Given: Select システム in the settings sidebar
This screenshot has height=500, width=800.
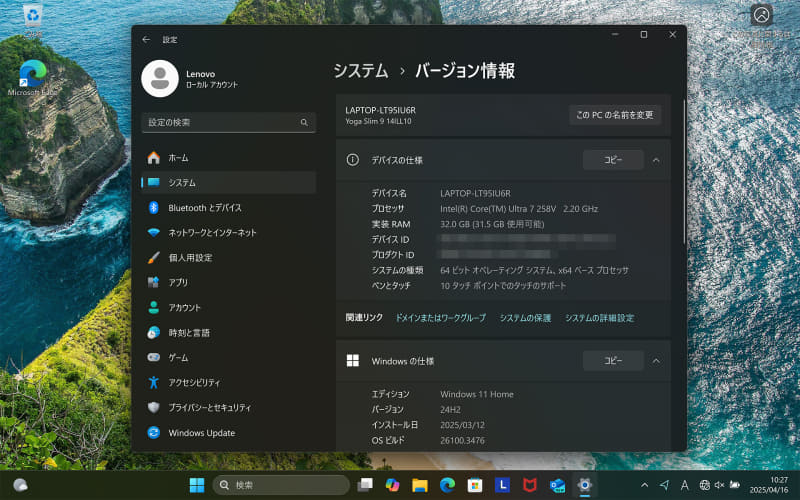Looking at the screenshot, I should tap(229, 183).
